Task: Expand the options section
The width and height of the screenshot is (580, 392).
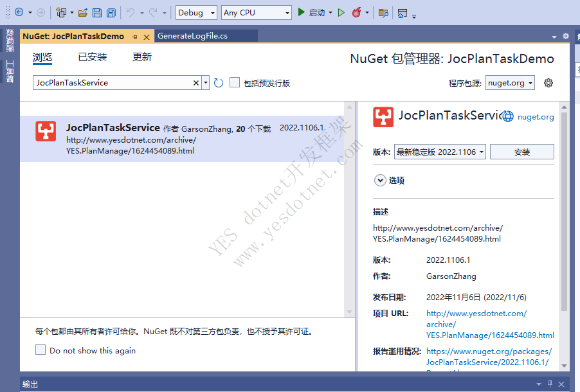Action: click(x=380, y=180)
